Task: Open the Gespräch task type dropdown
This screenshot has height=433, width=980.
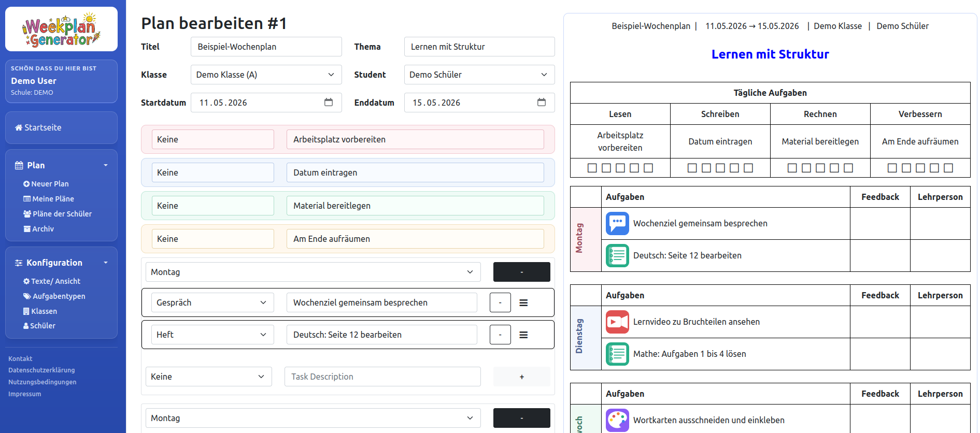Action: 212,302
